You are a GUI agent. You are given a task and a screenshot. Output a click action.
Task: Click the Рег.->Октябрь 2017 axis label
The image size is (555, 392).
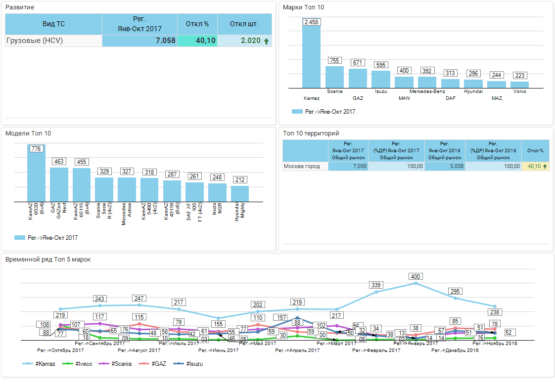60,350
